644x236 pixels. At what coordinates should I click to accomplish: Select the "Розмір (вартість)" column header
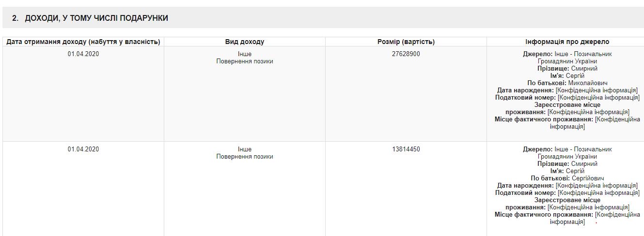pos(406,42)
